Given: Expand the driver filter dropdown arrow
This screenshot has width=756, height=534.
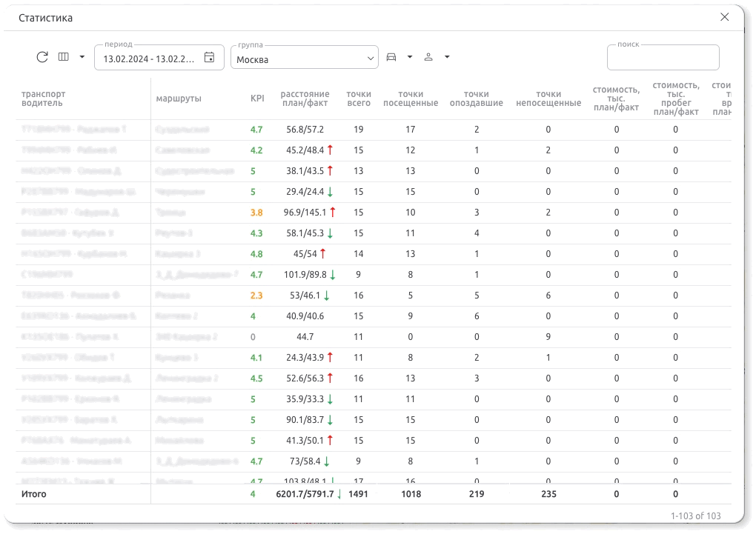Looking at the screenshot, I should point(447,57).
